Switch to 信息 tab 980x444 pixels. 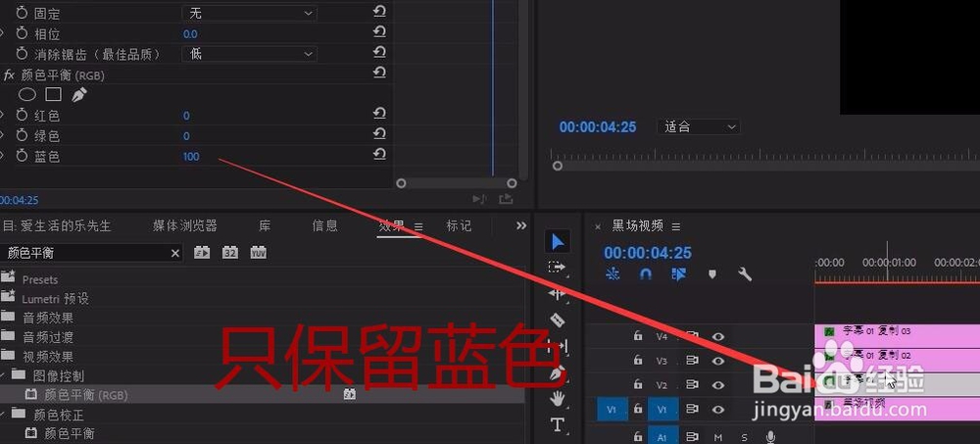pyautogui.click(x=325, y=225)
